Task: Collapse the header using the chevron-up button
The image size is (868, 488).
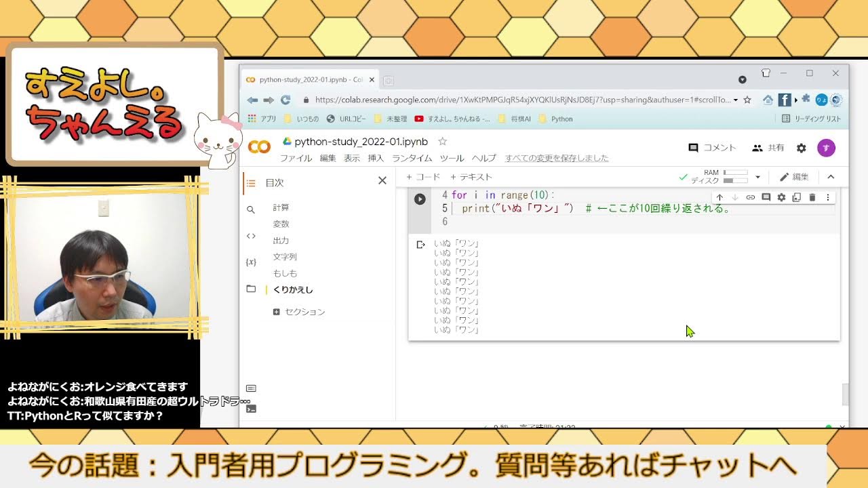Action: (x=831, y=177)
